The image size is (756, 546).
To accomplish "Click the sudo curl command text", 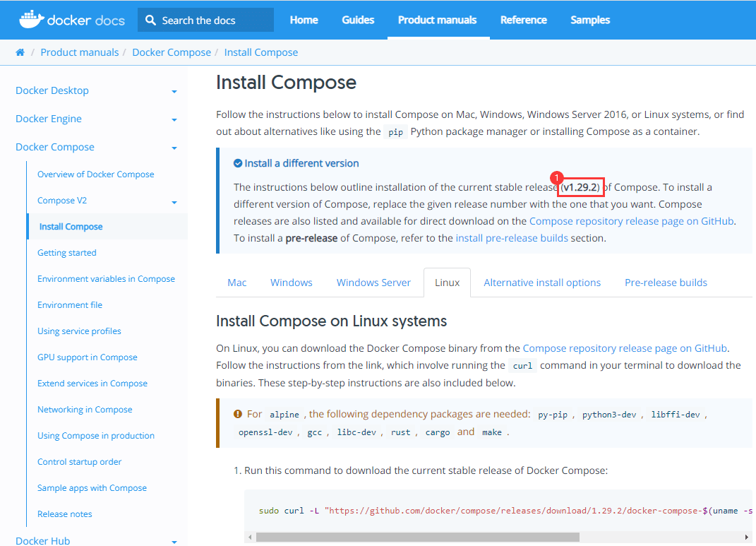I will (505, 510).
